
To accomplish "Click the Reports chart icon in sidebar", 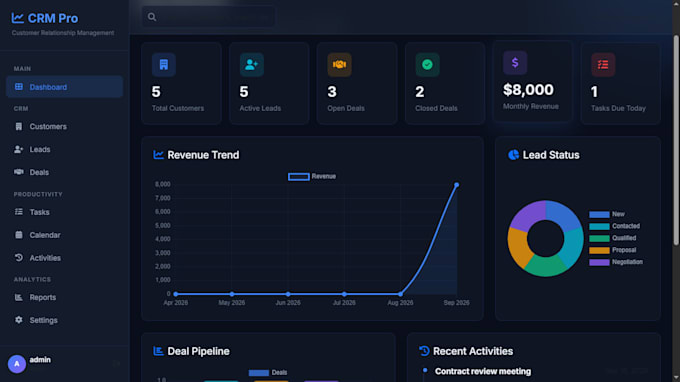I will coord(19,297).
